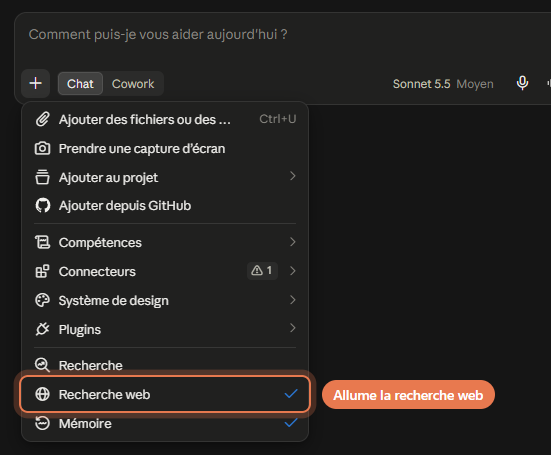The height and width of the screenshot is (455, 551).
Task: Click the Mémoire history icon
Action: 43,423
